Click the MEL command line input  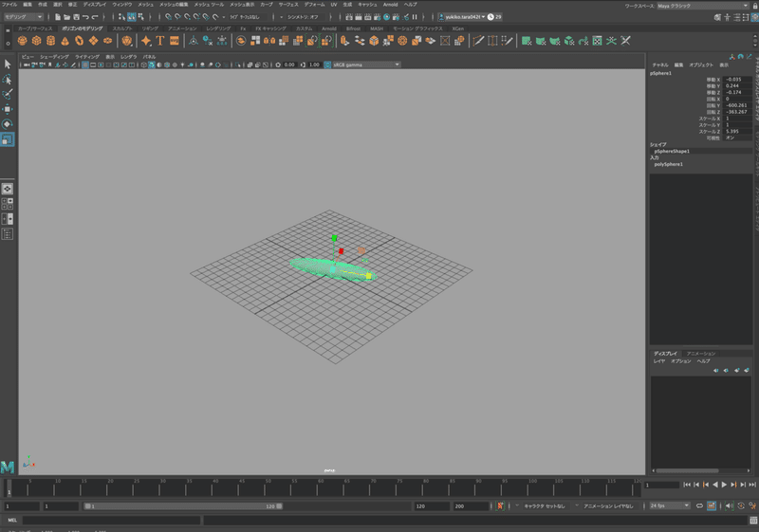click(x=111, y=521)
